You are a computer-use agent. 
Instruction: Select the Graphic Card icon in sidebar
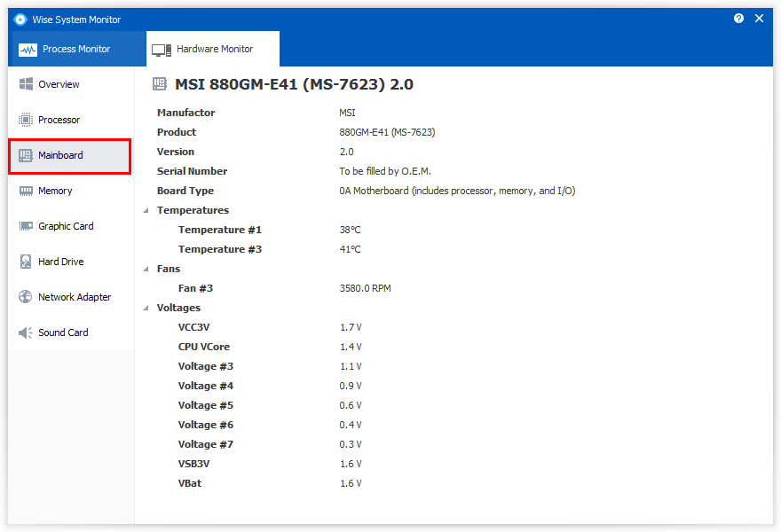(25, 226)
